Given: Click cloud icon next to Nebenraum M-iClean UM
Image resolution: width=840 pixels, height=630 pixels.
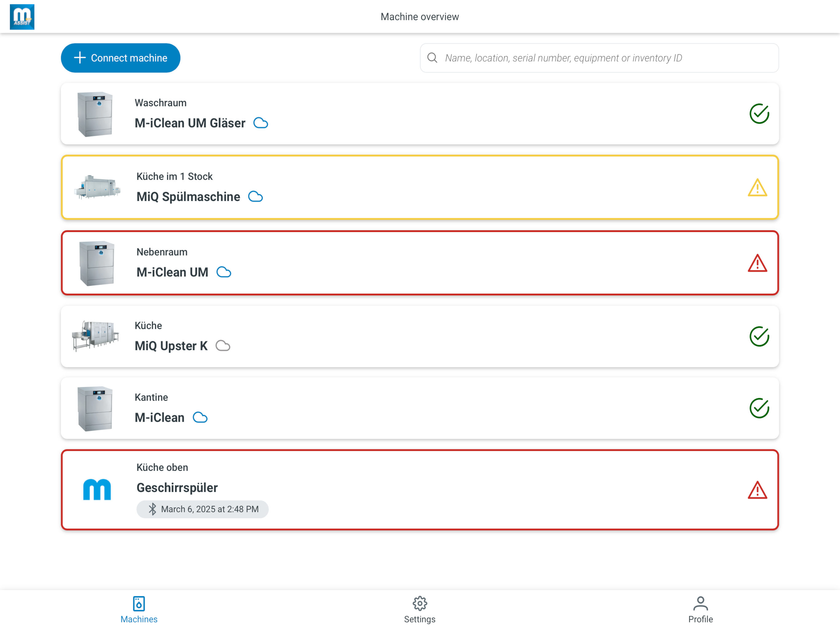Looking at the screenshot, I should coord(224,273).
